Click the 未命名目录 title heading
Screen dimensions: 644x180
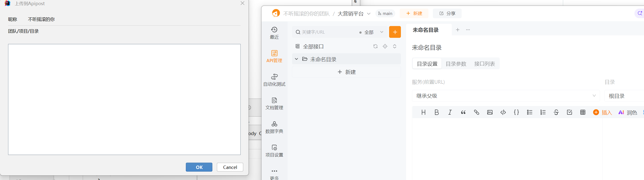426,48
